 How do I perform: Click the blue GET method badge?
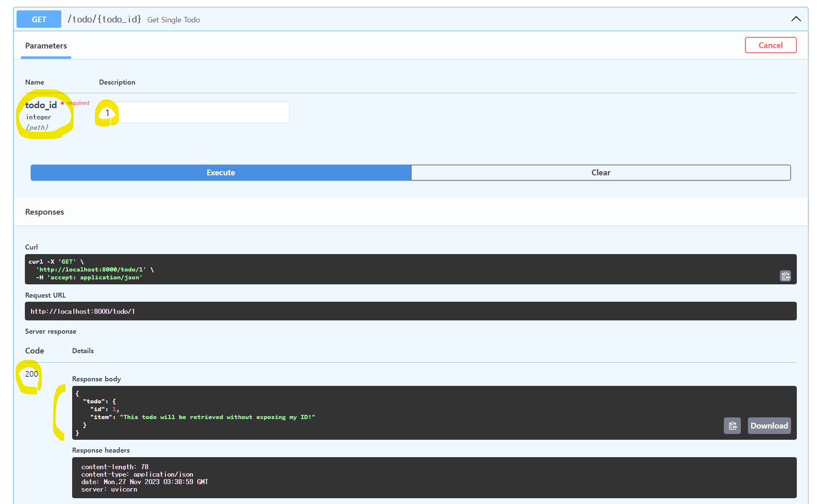(39, 19)
